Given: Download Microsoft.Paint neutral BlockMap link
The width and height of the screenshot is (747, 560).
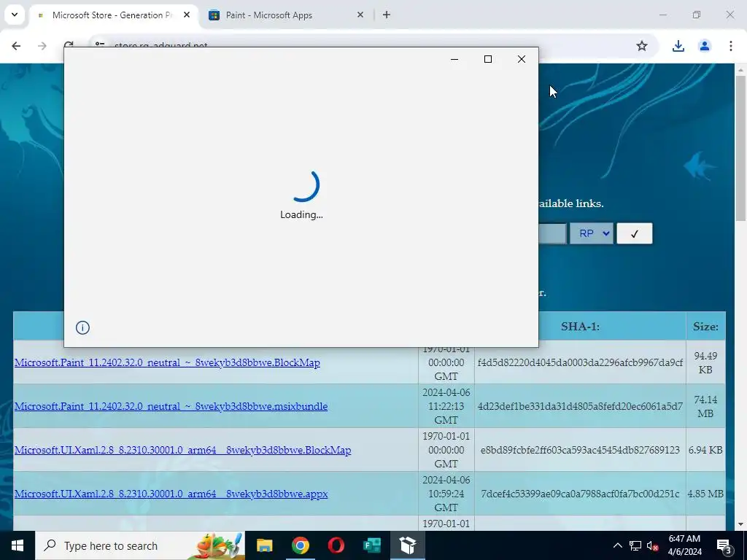Looking at the screenshot, I should tap(167, 362).
